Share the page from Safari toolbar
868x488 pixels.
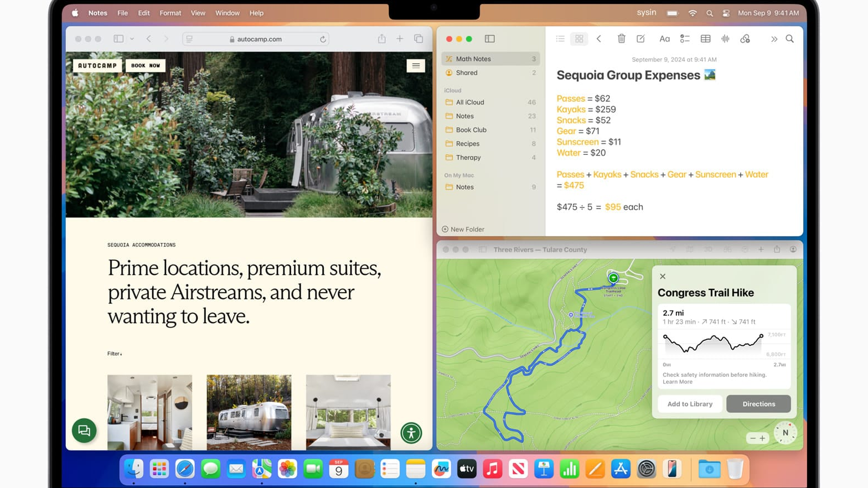point(381,39)
